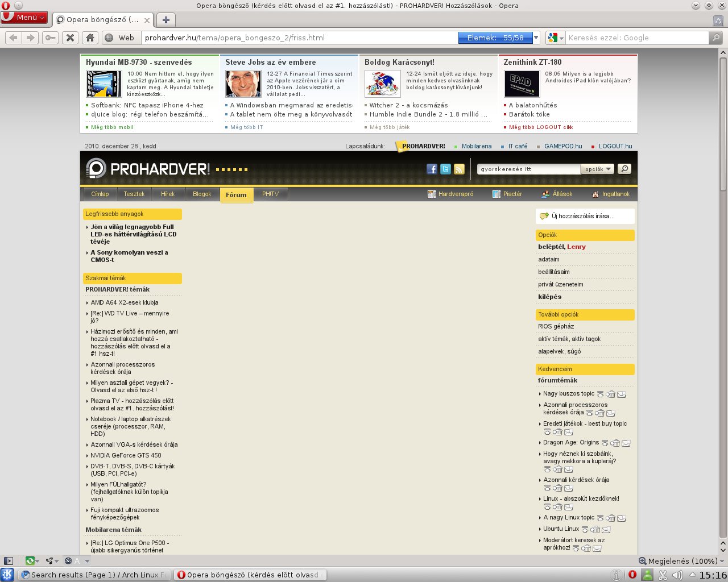Open the AMD A64 X2-esek klubja topic

tap(125, 302)
